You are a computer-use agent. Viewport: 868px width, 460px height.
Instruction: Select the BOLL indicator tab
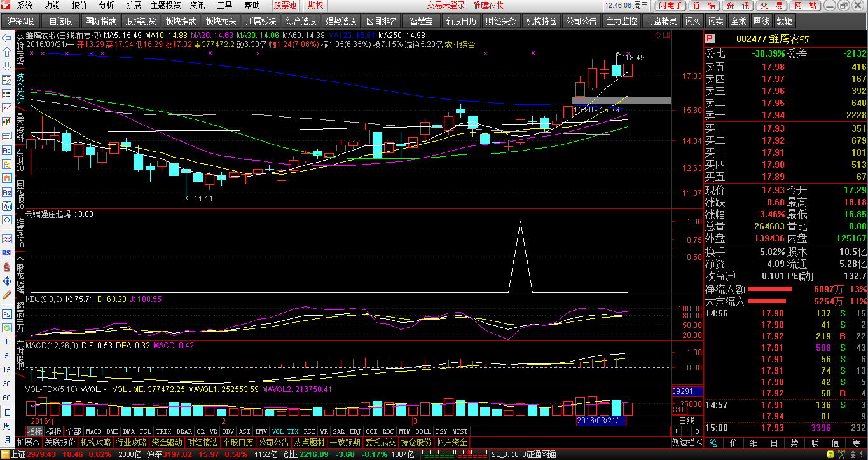pos(423,431)
